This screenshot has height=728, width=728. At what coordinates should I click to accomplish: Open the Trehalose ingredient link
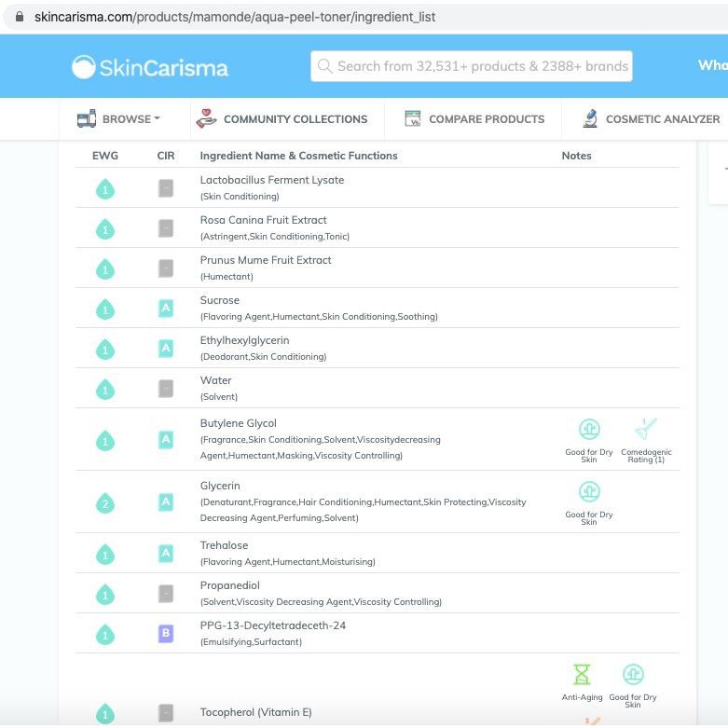224,545
